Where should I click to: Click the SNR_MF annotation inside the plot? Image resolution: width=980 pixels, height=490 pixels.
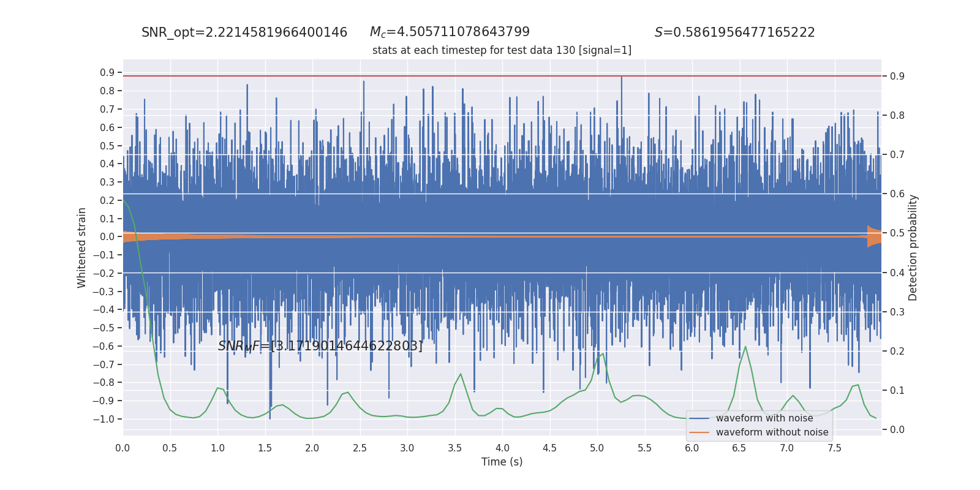coord(320,346)
